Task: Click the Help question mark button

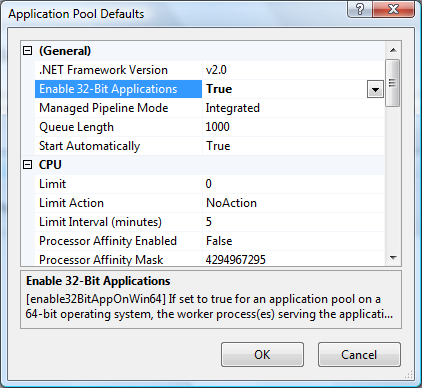Action: click(359, 9)
